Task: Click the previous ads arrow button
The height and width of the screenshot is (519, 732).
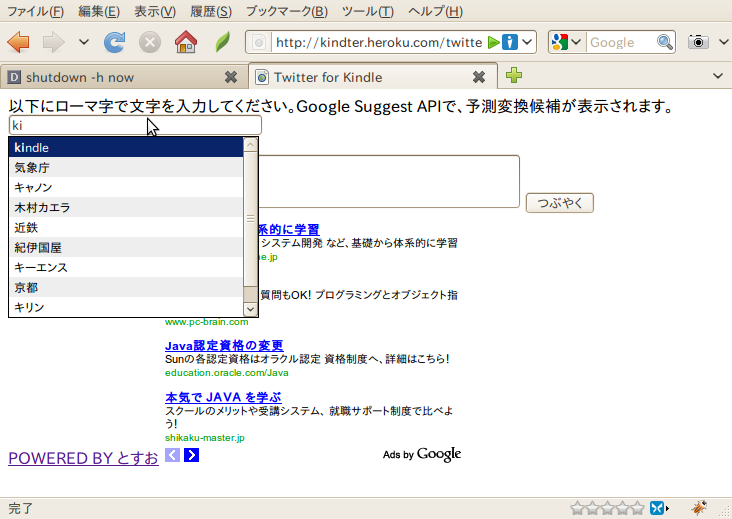Action: coord(172,455)
